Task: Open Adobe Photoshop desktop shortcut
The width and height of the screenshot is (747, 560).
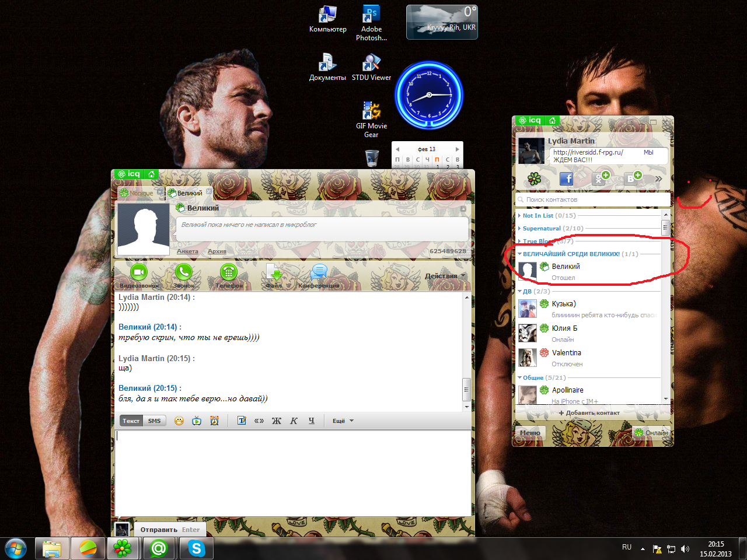Action: pos(371,23)
